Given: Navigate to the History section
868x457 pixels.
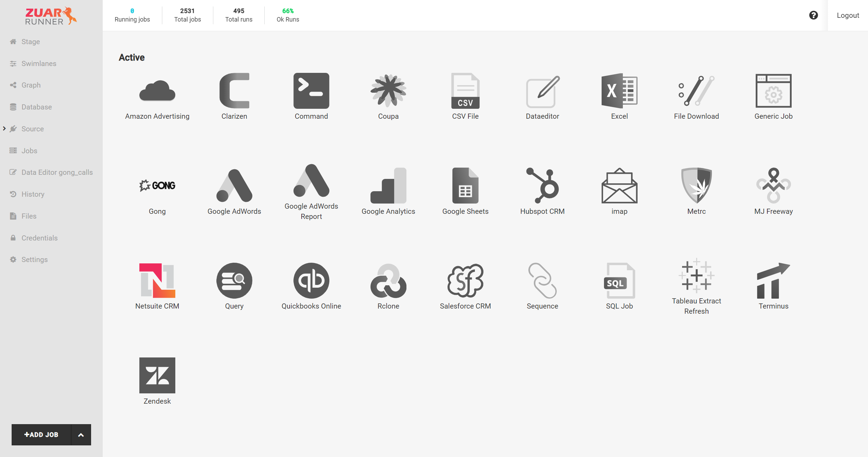Looking at the screenshot, I should coord(33,194).
